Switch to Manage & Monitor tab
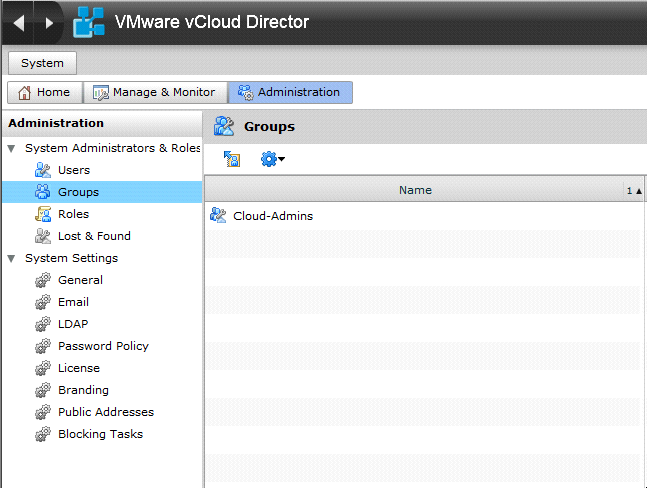The width and height of the screenshot is (647, 488). coord(155,92)
